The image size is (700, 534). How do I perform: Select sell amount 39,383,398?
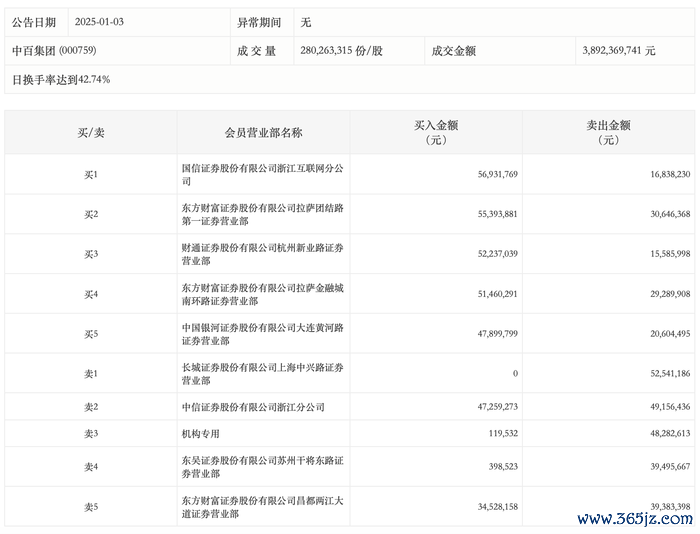pyautogui.click(x=670, y=506)
